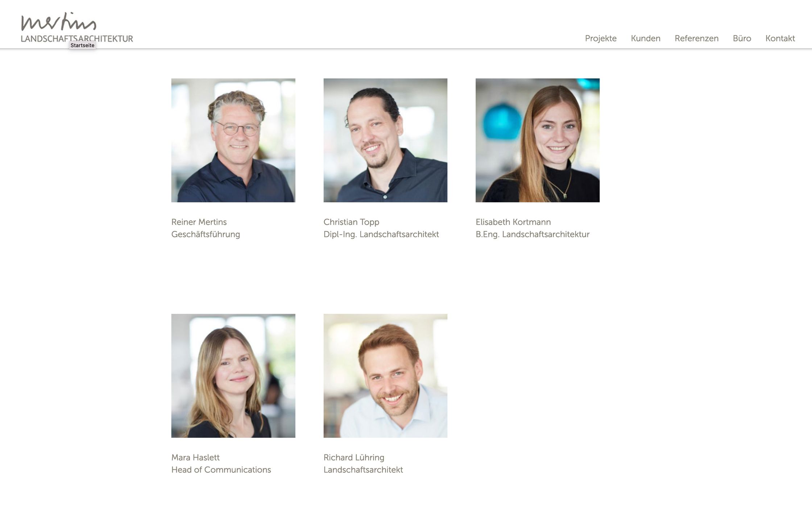This screenshot has height=511, width=812.
Task: Click Christian Topp's portrait photo
Action: [x=385, y=140]
